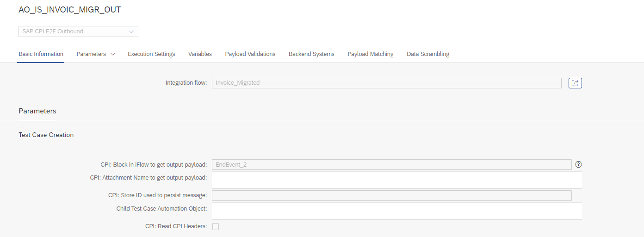Click the Store ID used to persist message field

pos(391,195)
